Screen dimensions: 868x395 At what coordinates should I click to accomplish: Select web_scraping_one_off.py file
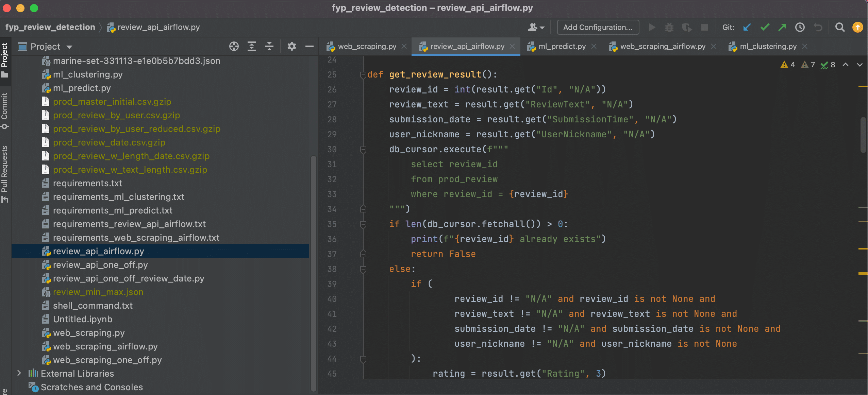click(x=107, y=360)
